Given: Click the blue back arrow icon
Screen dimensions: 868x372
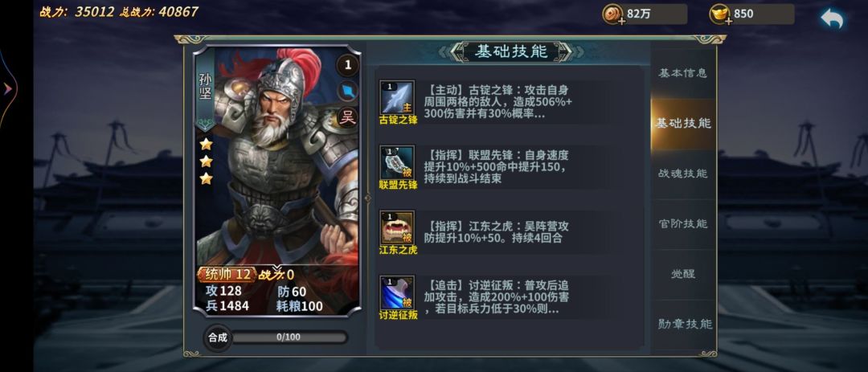Looking at the screenshot, I should pyautogui.click(x=832, y=18).
